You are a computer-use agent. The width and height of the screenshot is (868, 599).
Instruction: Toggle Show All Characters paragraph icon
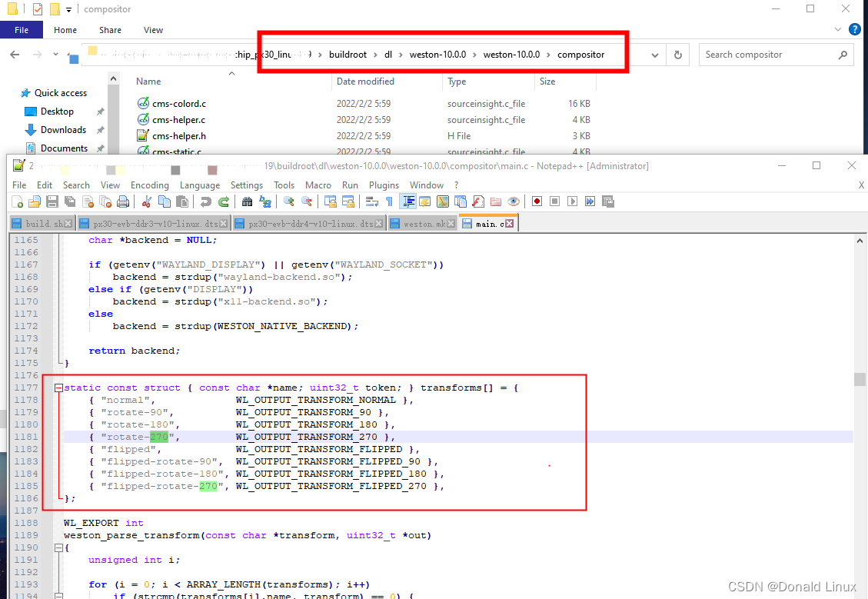point(388,201)
